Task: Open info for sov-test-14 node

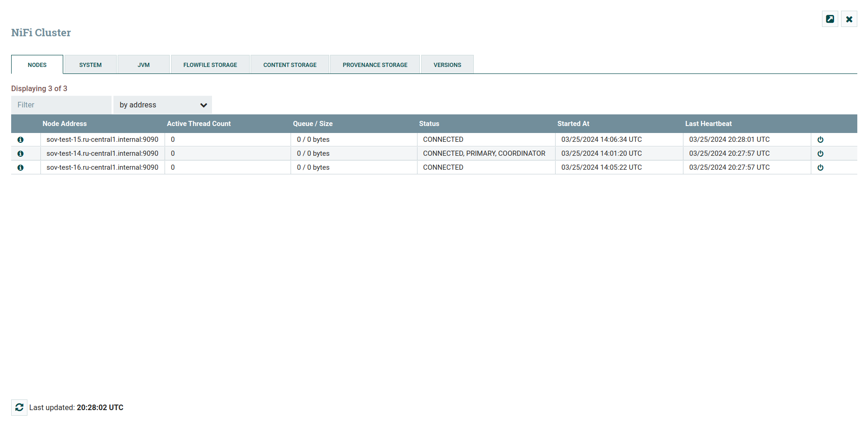Action: [20, 153]
